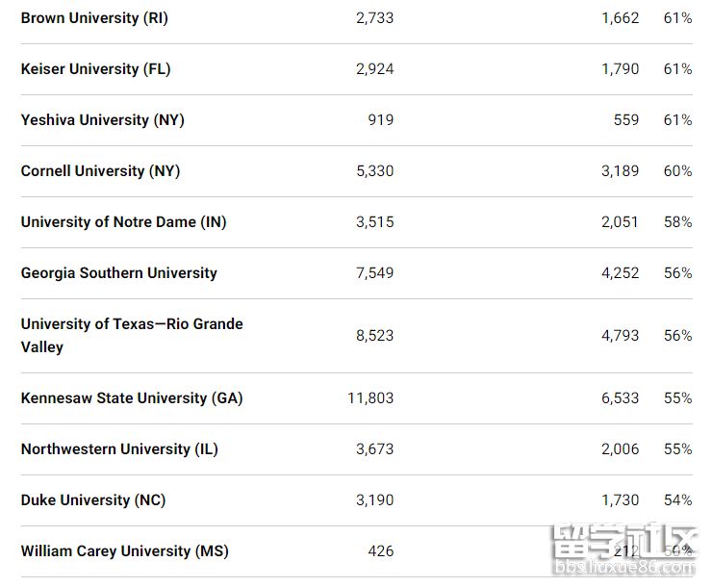The image size is (712, 588).
Task: Click the Brown University (RI) name
Action: [94, 18]
